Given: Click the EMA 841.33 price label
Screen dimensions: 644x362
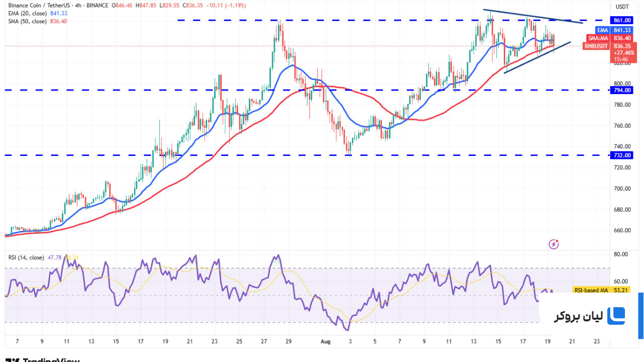Looking at the screenshot, I should (x=613, y=30).
